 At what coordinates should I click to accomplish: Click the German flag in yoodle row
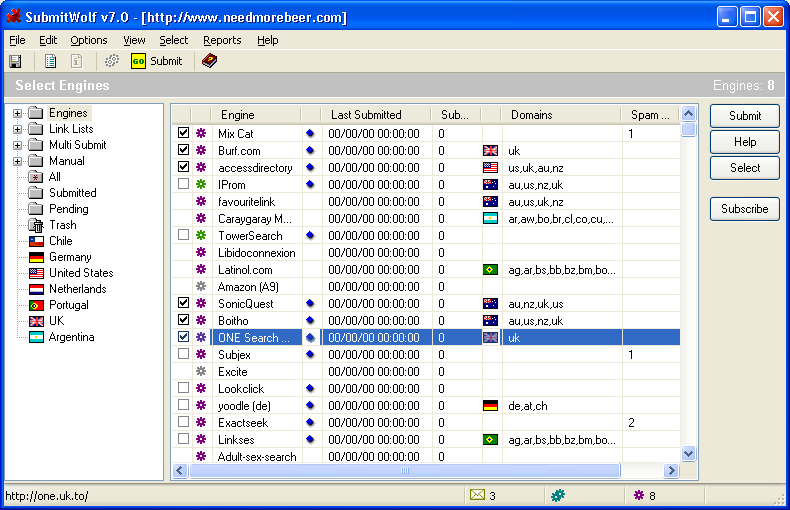click(x=490, y=406)
